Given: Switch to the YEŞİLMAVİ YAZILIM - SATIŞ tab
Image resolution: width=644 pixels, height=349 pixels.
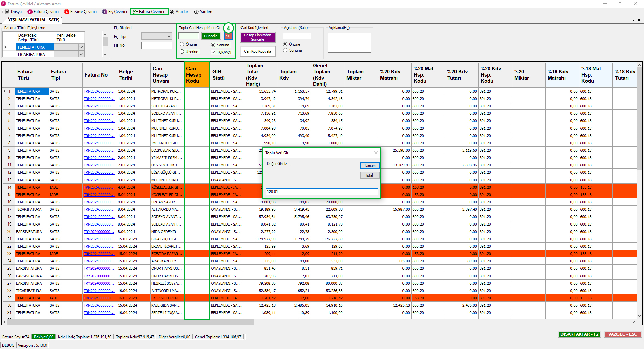Looking at the screenshot, I should click(x=34, y=20).
